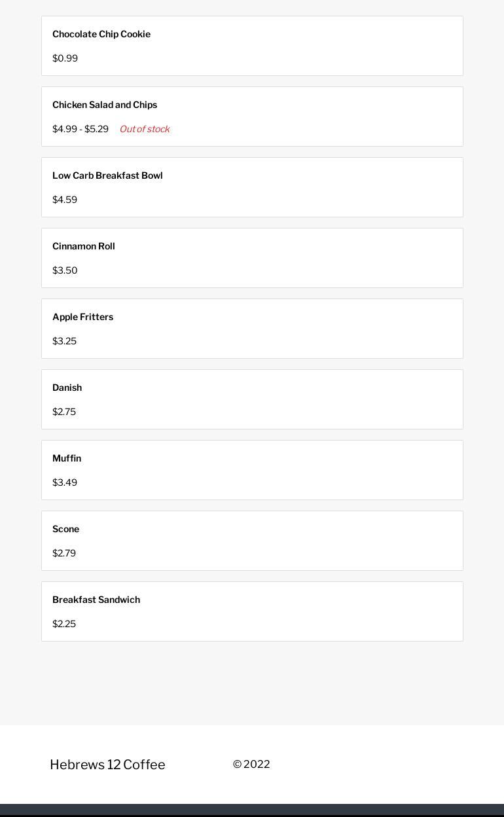
Task: Click the $2.25 Breakfast Sandwich price
Action: 64,624
